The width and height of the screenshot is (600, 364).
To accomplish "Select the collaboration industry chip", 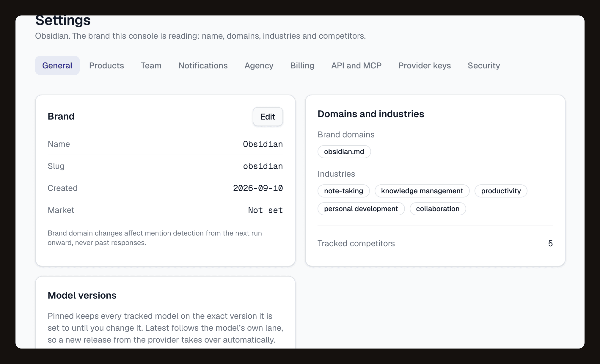I will (x=438, y=209).
